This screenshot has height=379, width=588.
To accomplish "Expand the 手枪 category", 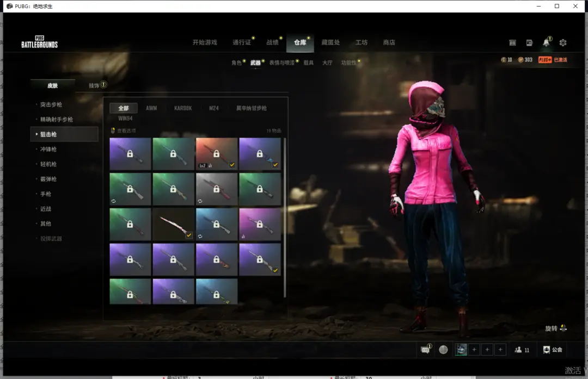I will [46, 194].
